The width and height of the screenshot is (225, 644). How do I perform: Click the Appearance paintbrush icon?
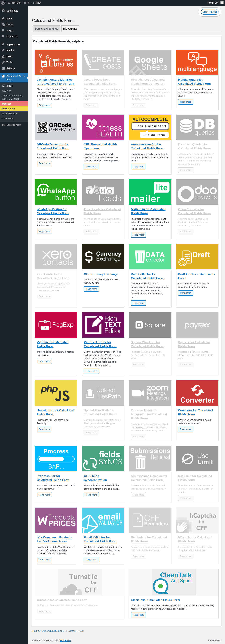pos(3,44)
